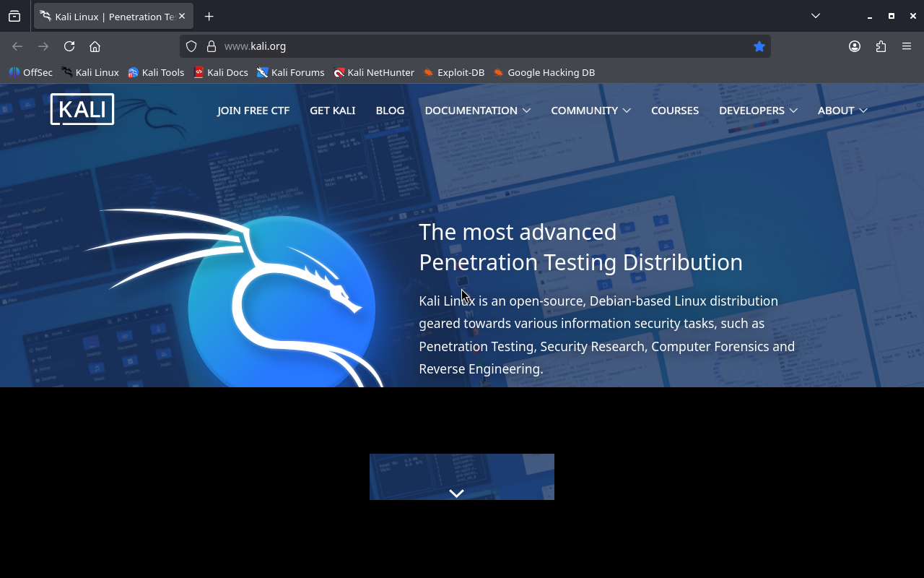Expand the Developers dropdown menu
The width and height of the screenshot is (924, 578).
coord(758,111)
